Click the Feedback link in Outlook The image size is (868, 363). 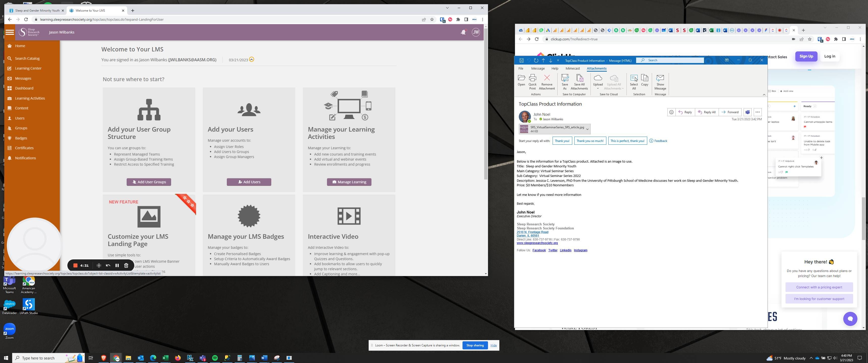click(658, 141)
